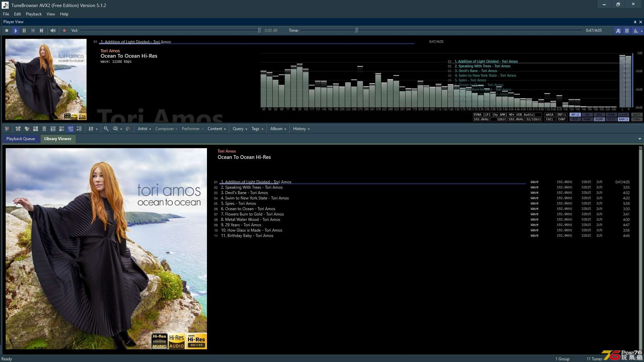Expand the arrow beside the eye-shaped toolbar icon
Image resolution: width=644 pixels, height=362 pixels.
121,129
